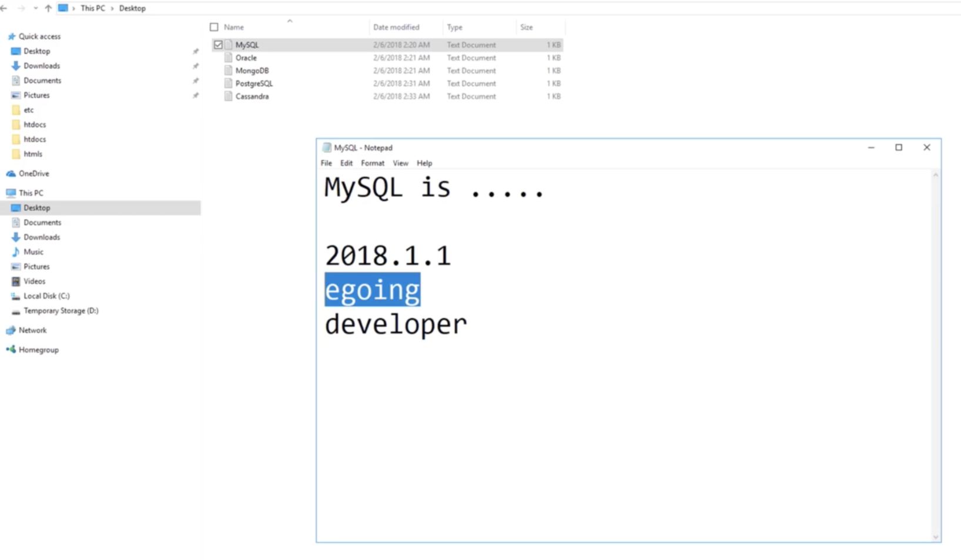Click the OneDrive cloud icon
This screenshot has width=961, height=560.
(x=11, y=173)
